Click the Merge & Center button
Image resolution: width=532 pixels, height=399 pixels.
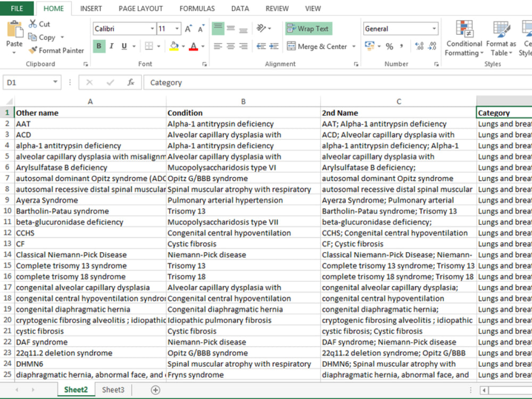coord(317,46)
